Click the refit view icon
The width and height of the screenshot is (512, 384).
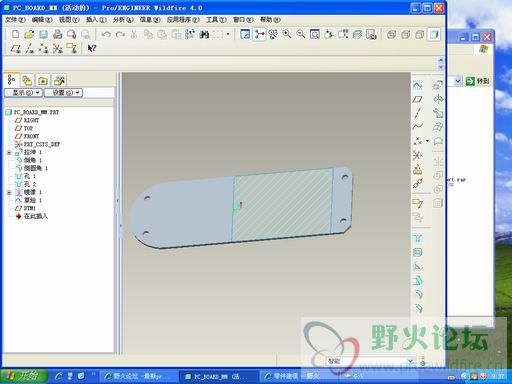[x=315, y=34]
